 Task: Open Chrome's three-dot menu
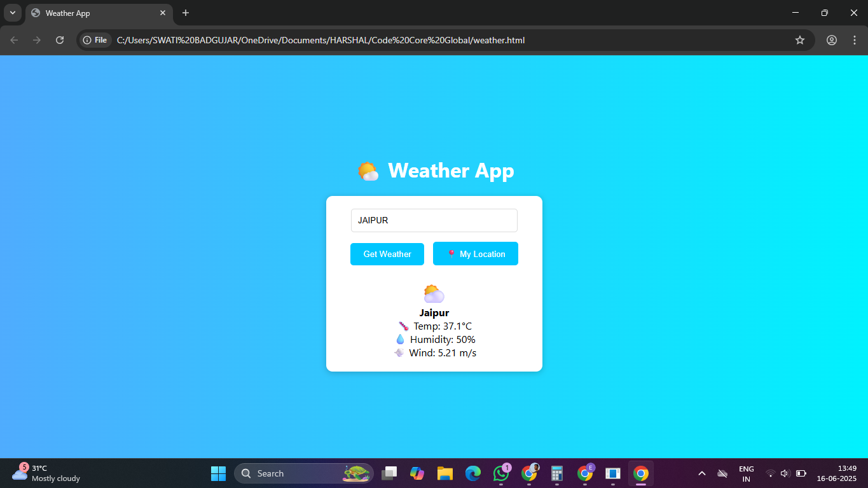pos(855,40)
